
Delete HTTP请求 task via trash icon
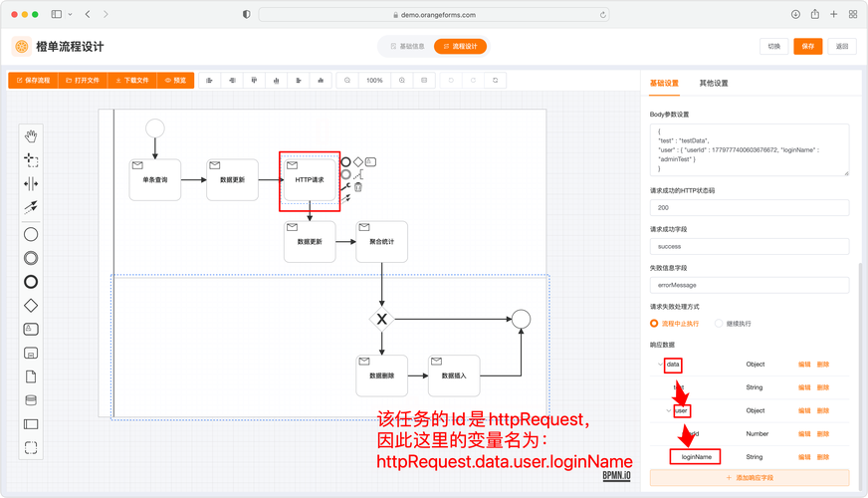[x=358, y=187]
